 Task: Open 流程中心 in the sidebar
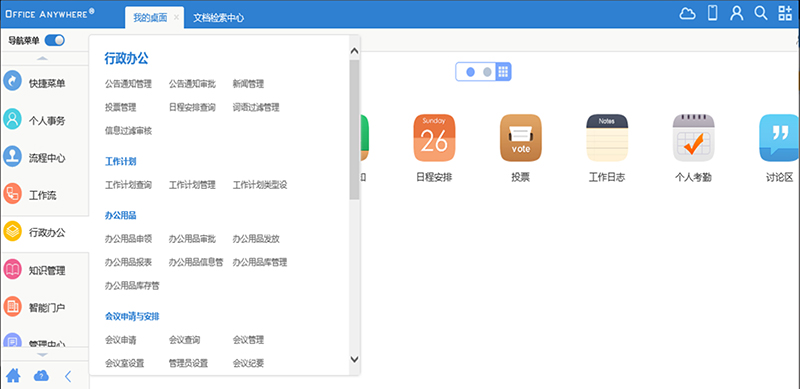pyautogui.click(x=44, y=158)
